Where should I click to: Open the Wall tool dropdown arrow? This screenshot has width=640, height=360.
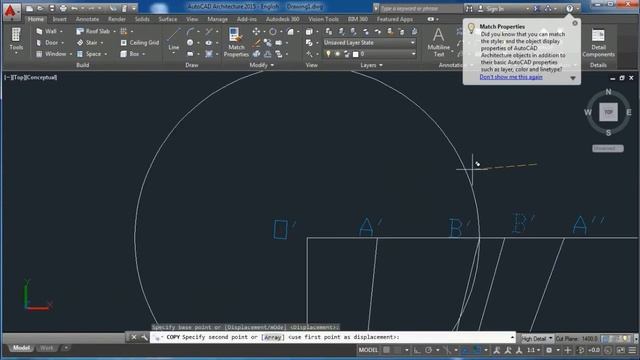point(62,31)
